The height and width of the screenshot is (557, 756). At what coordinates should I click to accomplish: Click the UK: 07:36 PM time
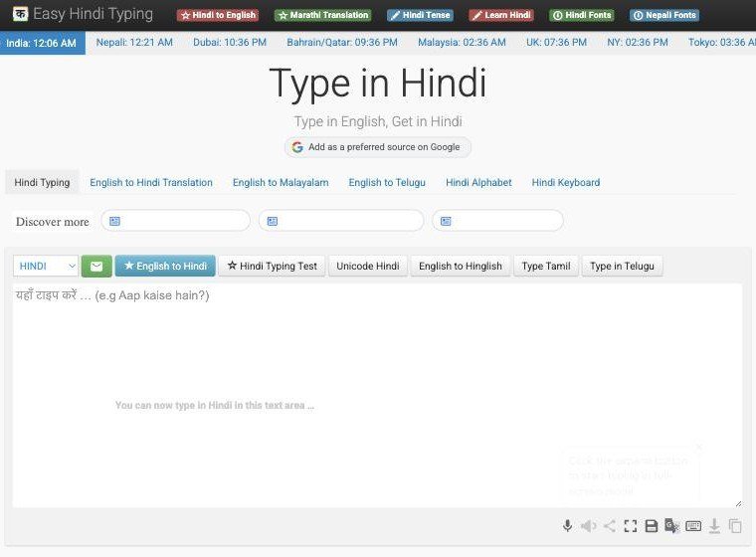(x=556, y=43)
